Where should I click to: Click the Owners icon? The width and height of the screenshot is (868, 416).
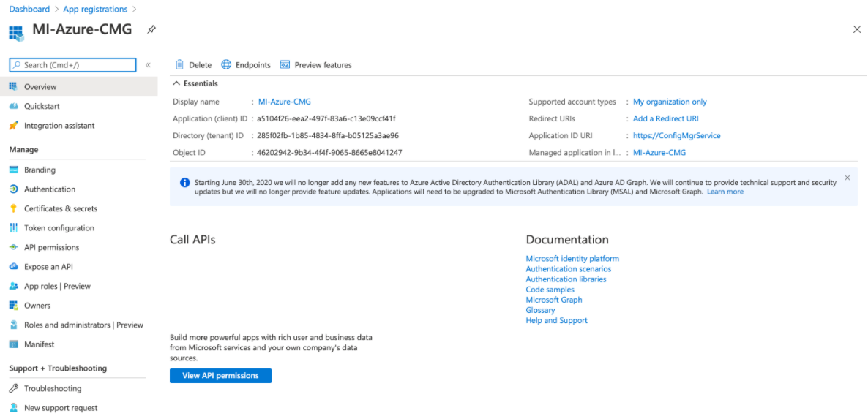(x=14, y=306)
